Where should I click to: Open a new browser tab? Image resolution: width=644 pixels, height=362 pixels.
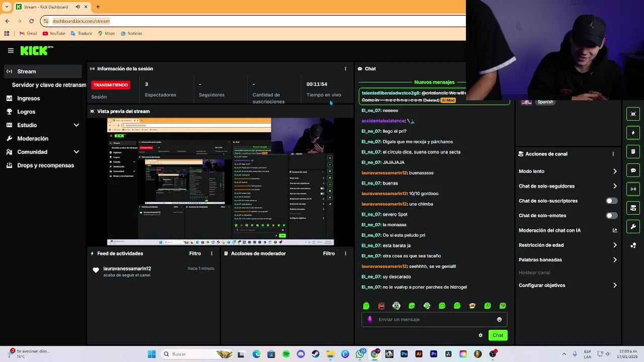point(98,7)
